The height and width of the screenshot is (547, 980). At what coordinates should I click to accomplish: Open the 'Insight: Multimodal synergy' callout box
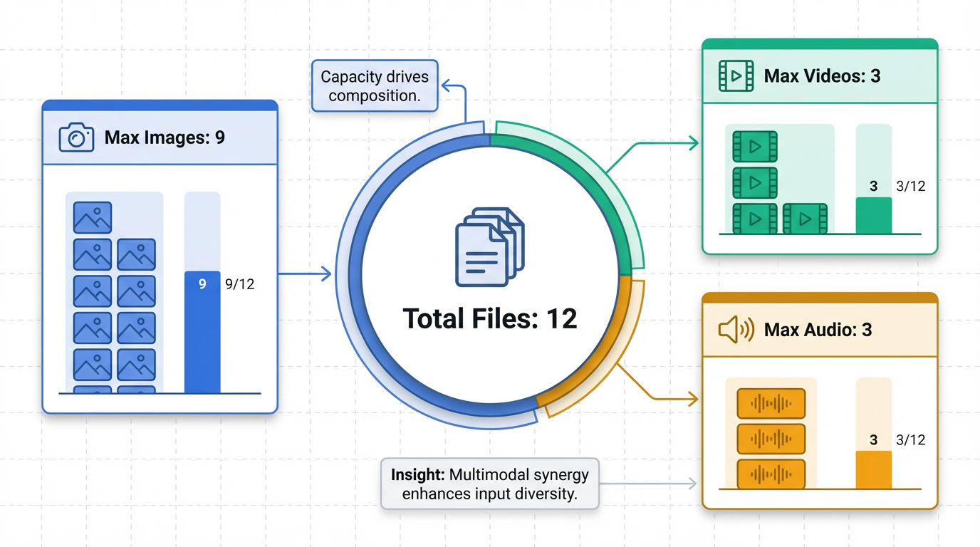tap(489, 484)
